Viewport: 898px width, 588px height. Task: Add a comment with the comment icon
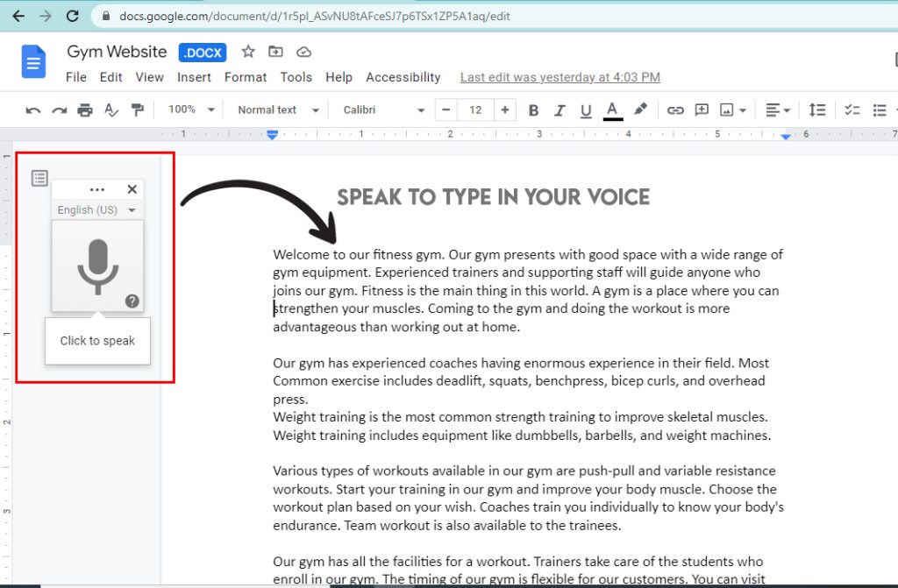click(702, 110)
